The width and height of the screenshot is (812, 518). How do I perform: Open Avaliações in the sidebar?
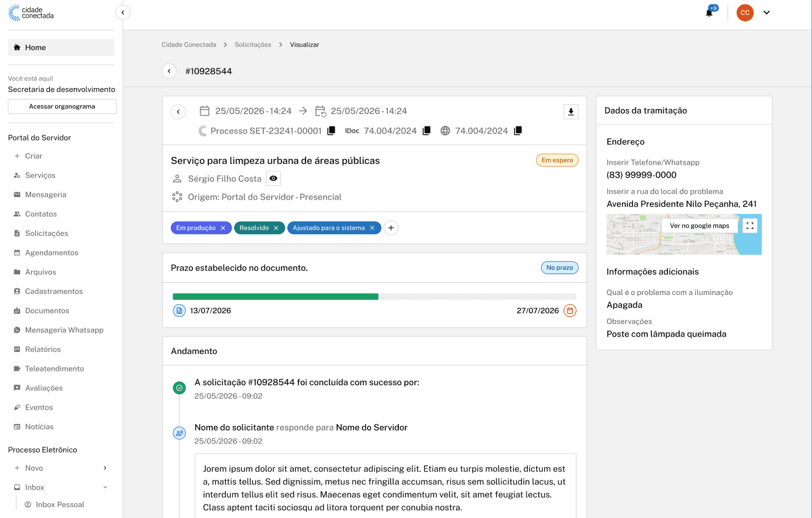point(43,388)
